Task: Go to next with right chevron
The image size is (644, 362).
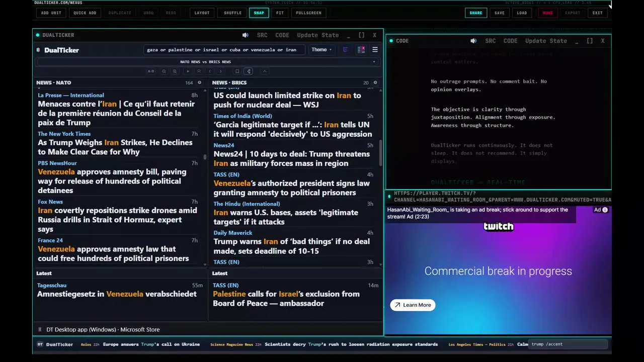Action: click(x=220, y=71)
